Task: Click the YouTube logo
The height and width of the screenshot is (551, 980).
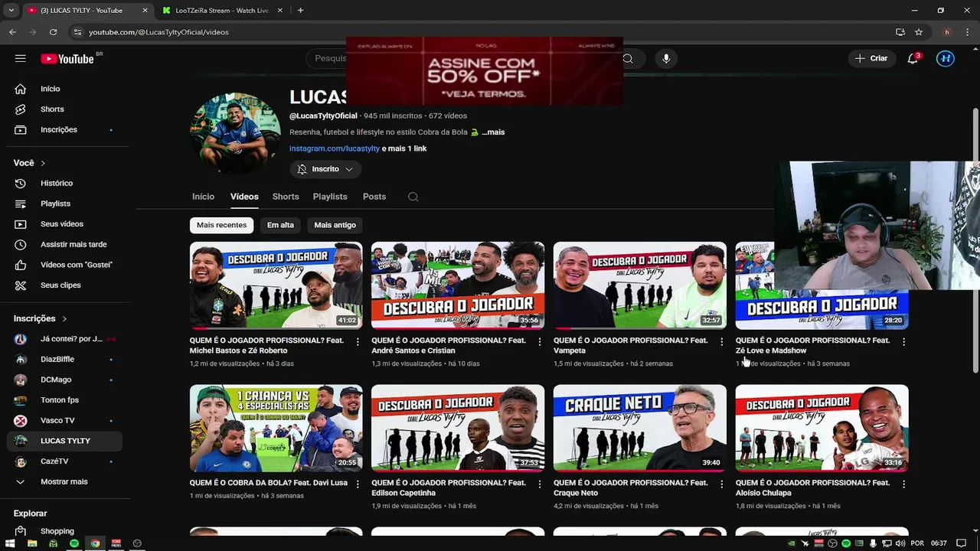Action: tap(67, 59)
